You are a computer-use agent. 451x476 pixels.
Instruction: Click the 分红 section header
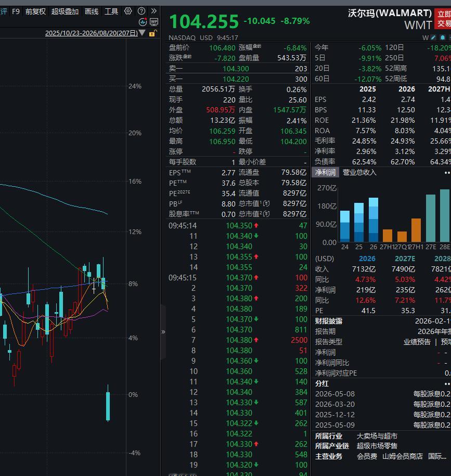tap(321, 383)
